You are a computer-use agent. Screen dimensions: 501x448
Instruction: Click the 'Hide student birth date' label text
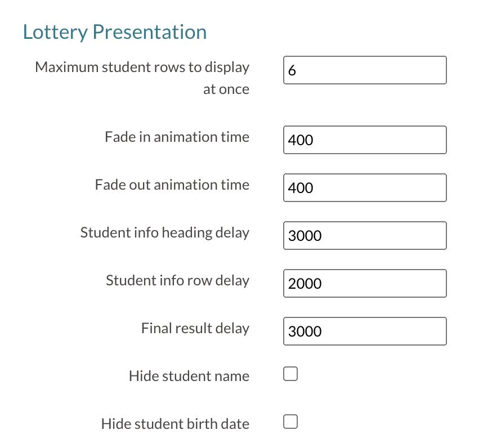tap(175, 424)
